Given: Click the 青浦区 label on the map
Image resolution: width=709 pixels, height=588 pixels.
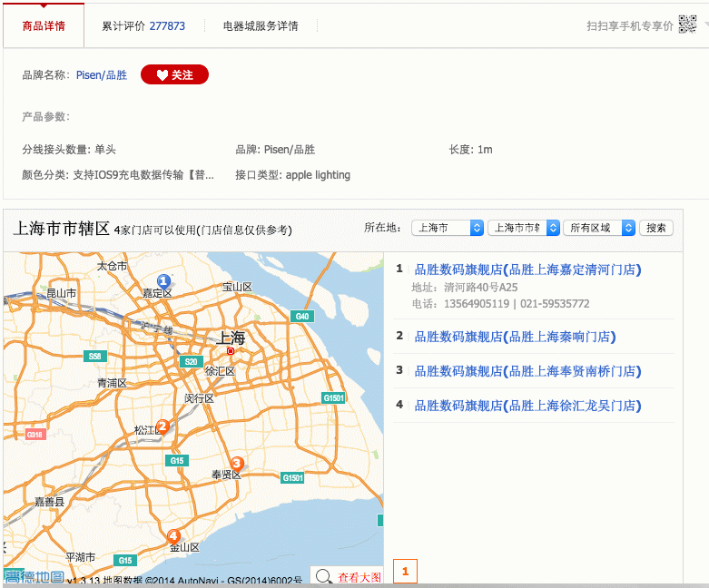Looking at the screenshot, I should (x=113, y=383).
